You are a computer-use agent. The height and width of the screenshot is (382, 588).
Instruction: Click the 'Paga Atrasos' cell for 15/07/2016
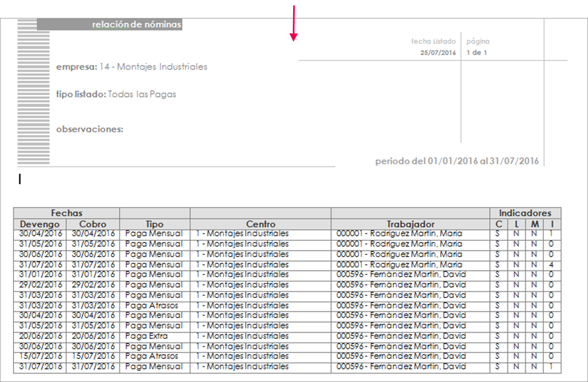[x=152, y=356]
